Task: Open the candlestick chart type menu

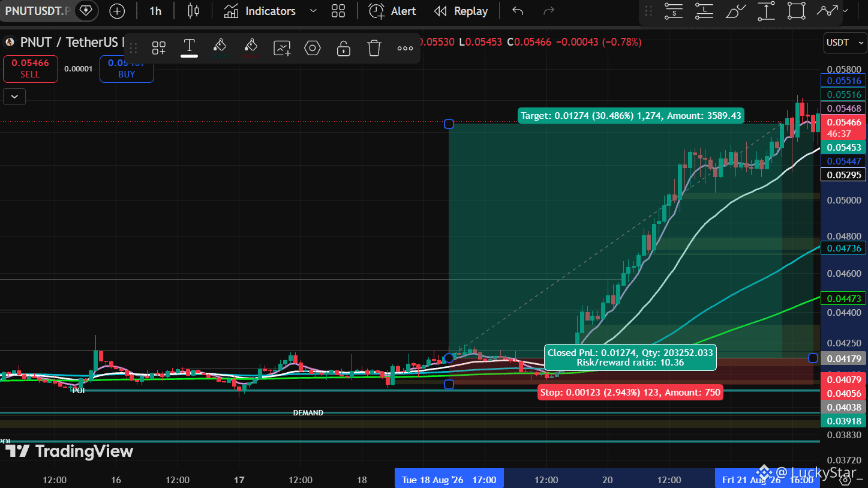Action: coord(193,11)
